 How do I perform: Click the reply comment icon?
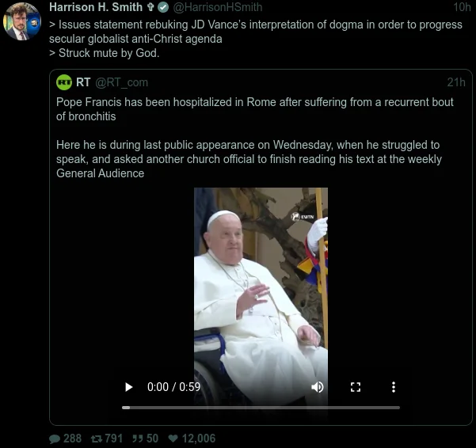click(55, 439)
